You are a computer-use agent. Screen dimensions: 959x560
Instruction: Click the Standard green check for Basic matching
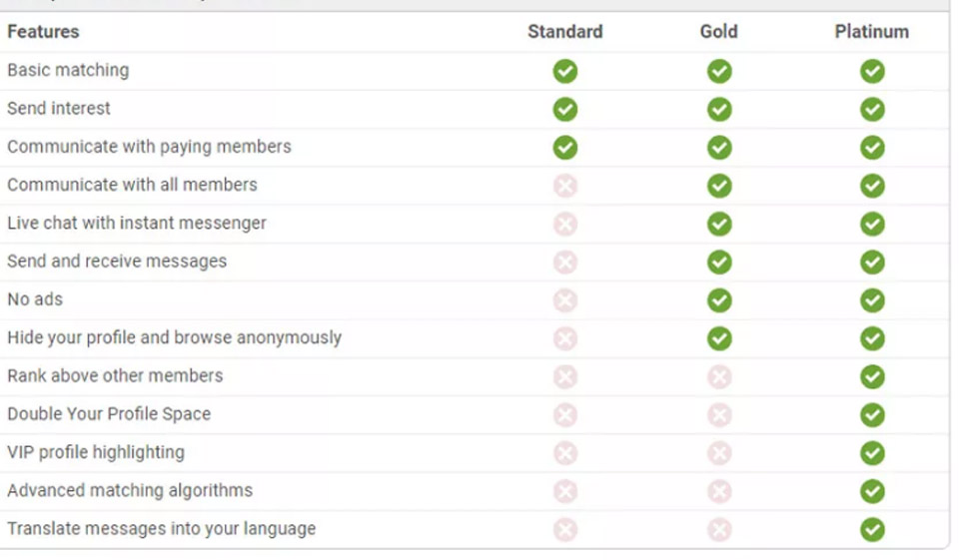(565, 71)
